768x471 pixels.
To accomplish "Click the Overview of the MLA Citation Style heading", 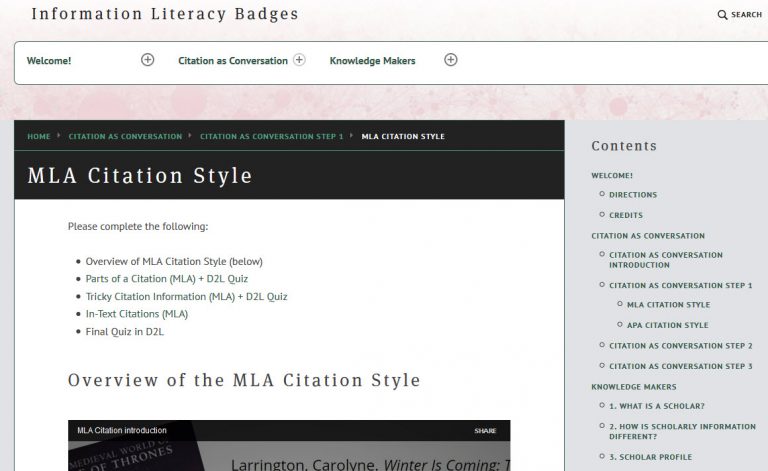I will pyautogui.click(x=244, y=380).
